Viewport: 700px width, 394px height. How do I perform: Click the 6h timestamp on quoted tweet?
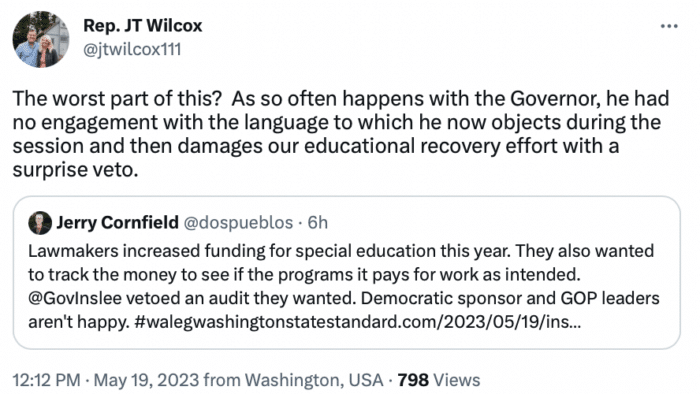(x=317, y=222)
